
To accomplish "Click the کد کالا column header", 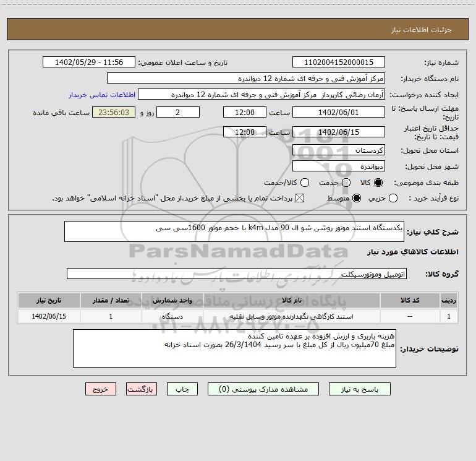I will 410,301.
